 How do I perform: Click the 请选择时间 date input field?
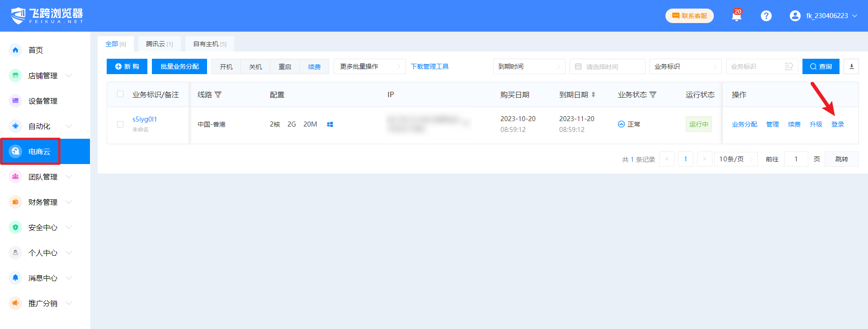tap(607, 66)
